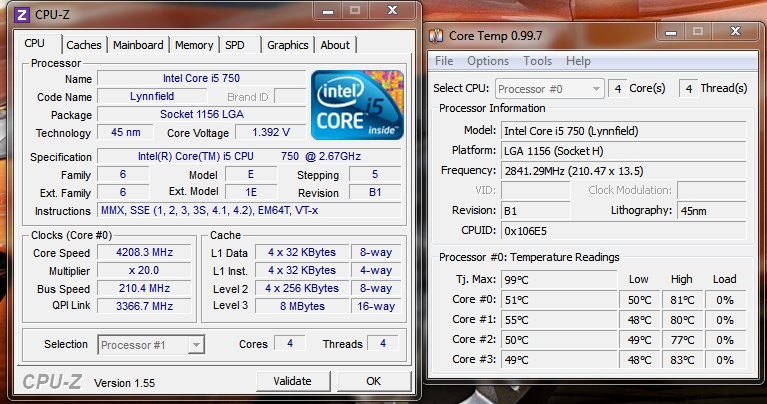Image resolution: width=767 pixels, height=404 pixels.
Task: Maximize the Core Temp window
Action: click(698, 32)
